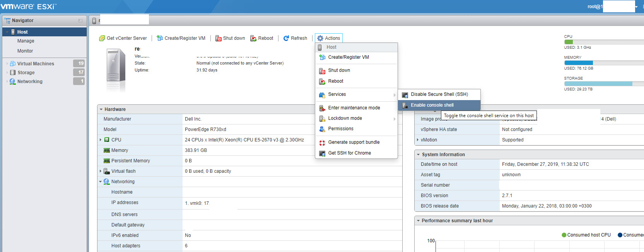Click the Actions gear icon
Screen dimensions: 644x252
(x=320, y=38)
